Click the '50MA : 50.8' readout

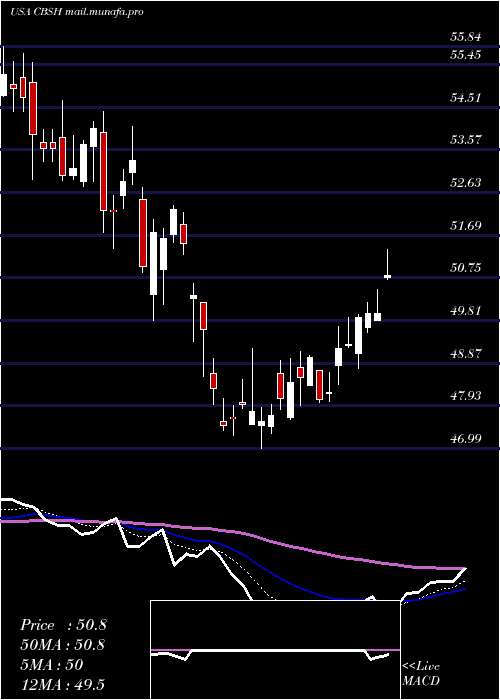63,645
